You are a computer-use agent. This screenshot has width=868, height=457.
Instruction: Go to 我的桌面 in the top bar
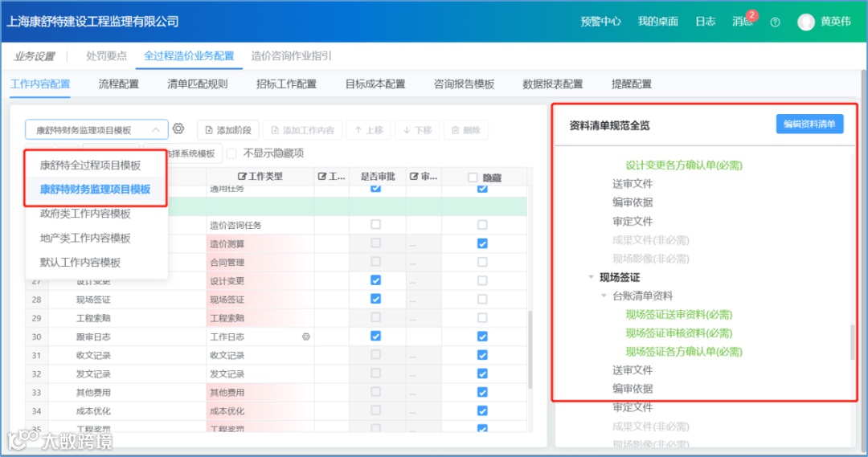tap(657, 22)
